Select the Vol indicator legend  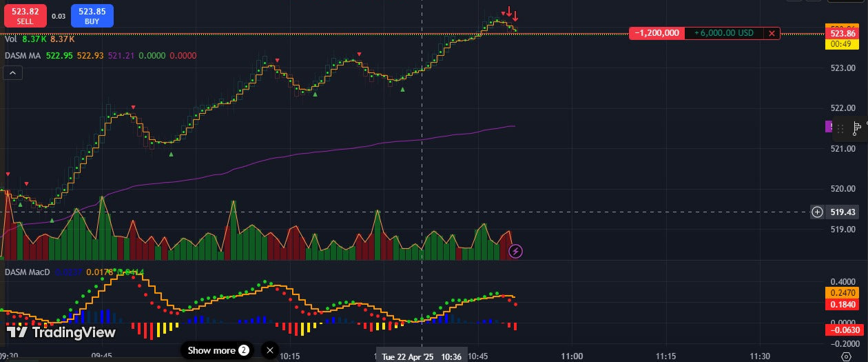click(x=11, y=40)
